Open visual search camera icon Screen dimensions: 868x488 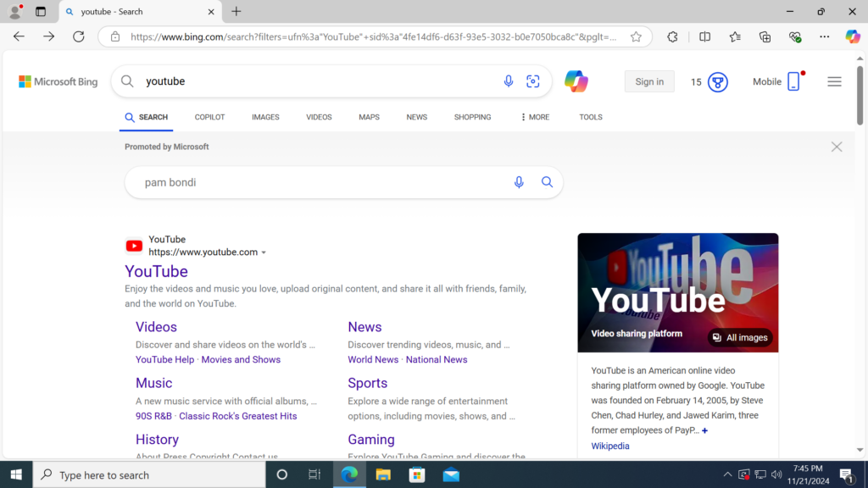pyautogui.click(x=533, y=81)
